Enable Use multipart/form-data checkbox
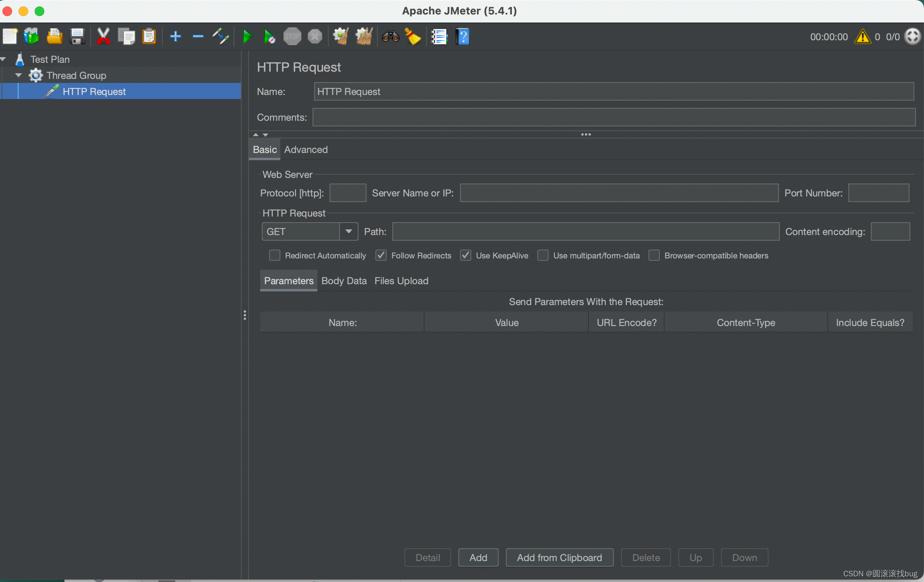The image size is (924, 582). (543, 256)
